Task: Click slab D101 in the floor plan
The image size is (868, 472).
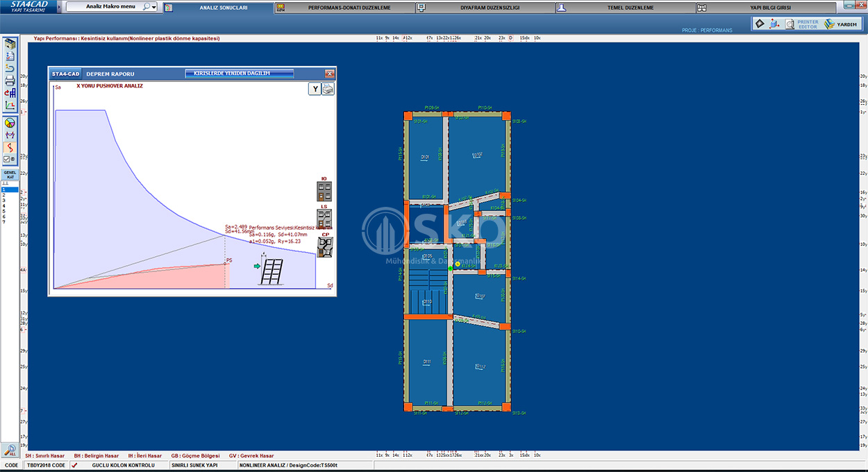Action: coord(425,158)
